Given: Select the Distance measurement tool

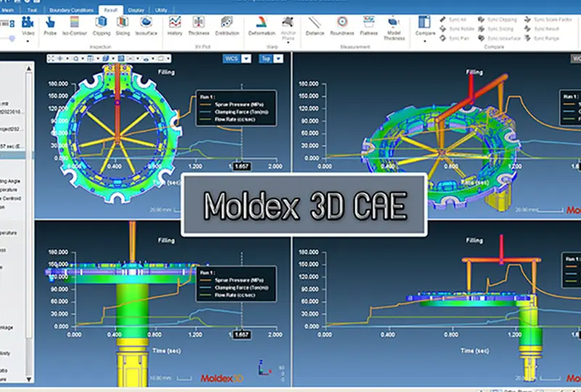Looking at the screenshot, I should pos(314,26).
